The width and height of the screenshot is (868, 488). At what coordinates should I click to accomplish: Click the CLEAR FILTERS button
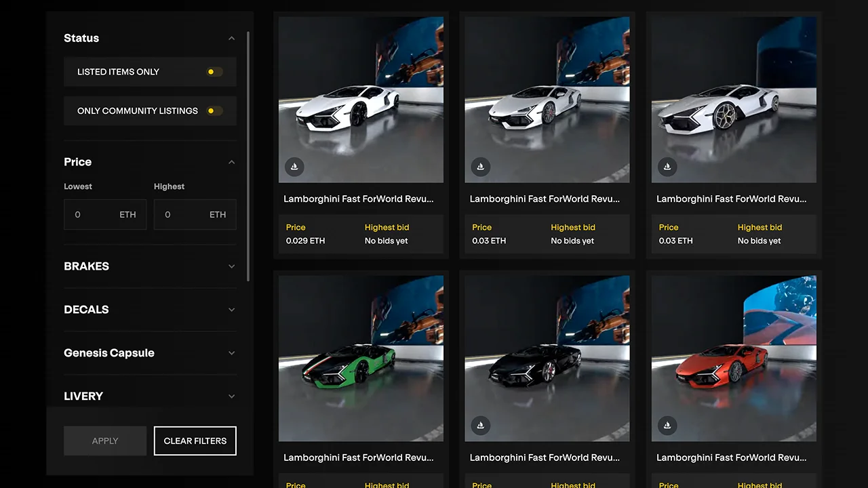click(x=195, y=441)
